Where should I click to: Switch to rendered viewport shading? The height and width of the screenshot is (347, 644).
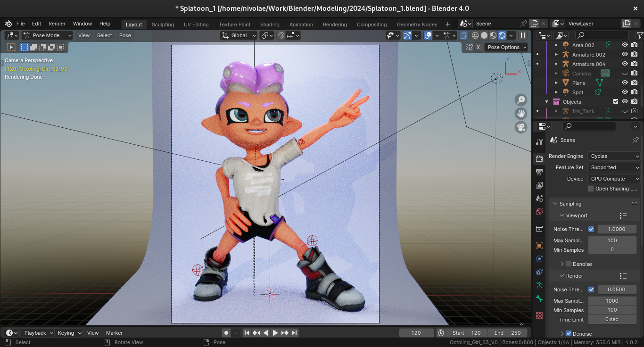[x=502, y=35]
